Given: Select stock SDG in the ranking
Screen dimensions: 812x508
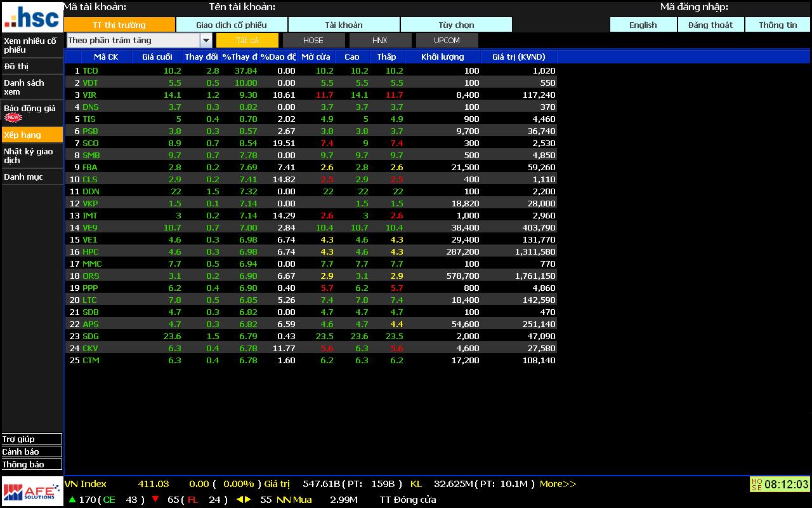Looking at the screenshot, I should click(91, 336).
